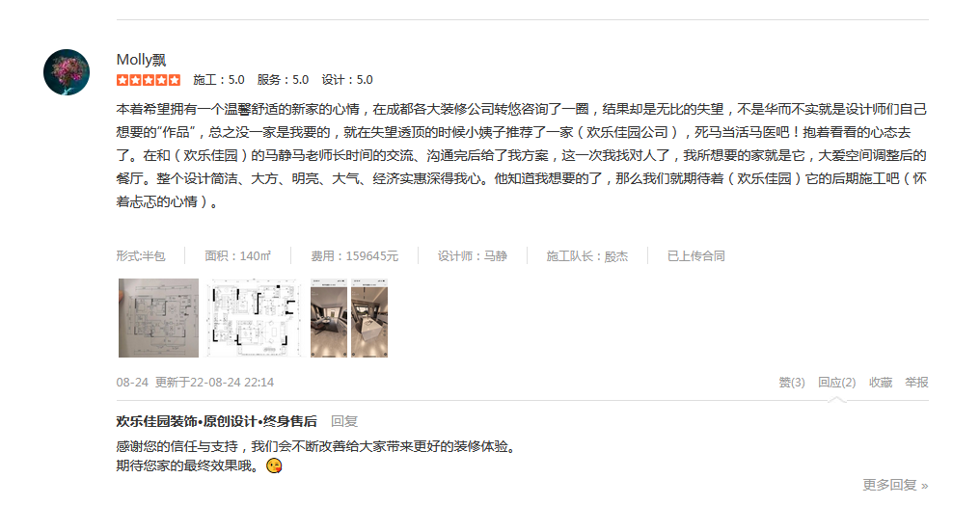Click the five-star rating icons

pos(149,80)
